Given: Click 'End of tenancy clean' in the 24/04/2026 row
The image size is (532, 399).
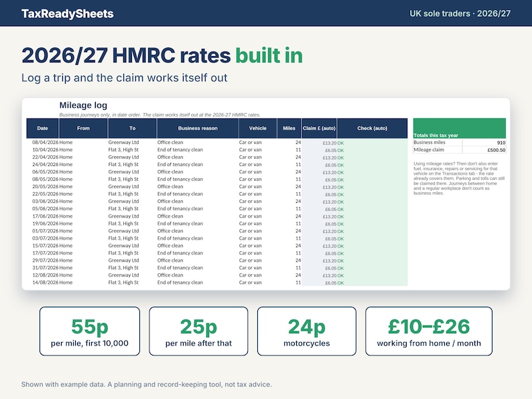Looking at the screenshot, I should [180, 165].
